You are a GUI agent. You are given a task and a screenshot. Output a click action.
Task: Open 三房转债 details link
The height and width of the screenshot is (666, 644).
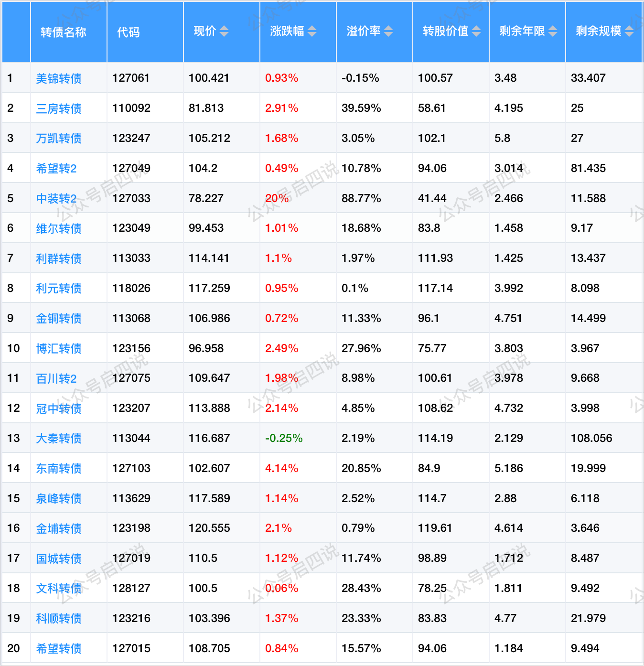coord(59,108)
